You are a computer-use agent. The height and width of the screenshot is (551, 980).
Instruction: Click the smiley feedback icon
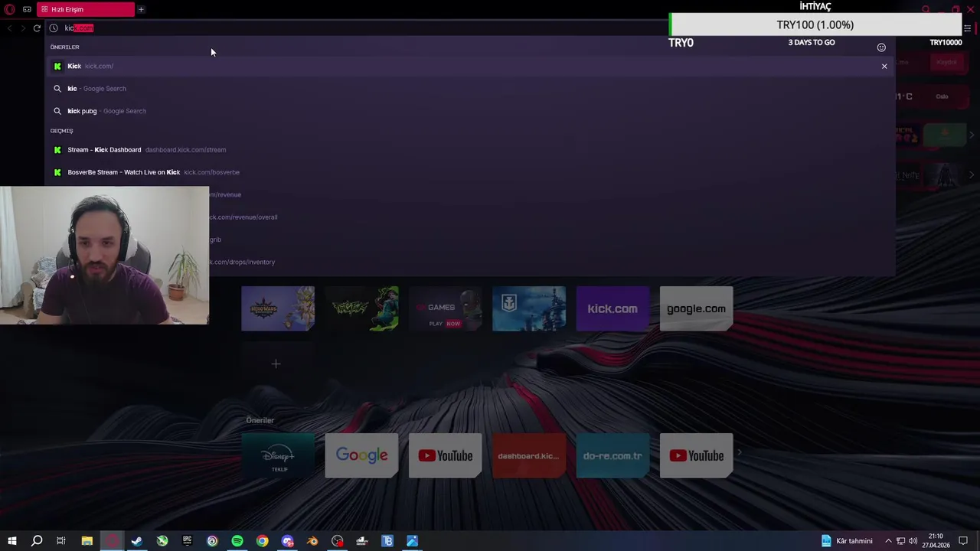881,47
